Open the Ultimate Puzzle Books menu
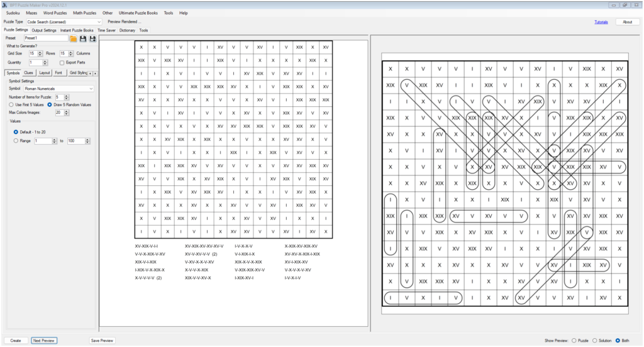This screenshot has width=644, height=347. click(138, 13)
